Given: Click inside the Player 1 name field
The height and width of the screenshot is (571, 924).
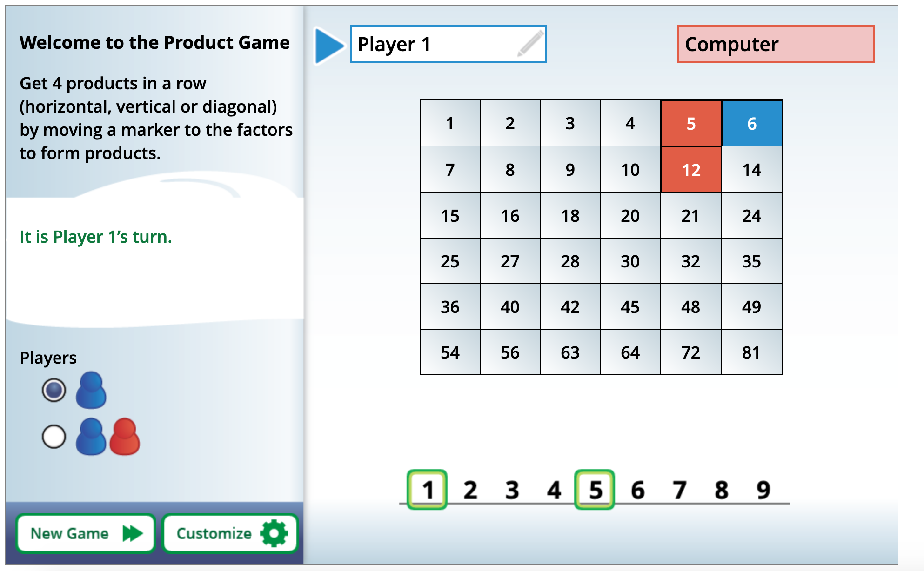Looking at the screenshot, I should (419, 44).
